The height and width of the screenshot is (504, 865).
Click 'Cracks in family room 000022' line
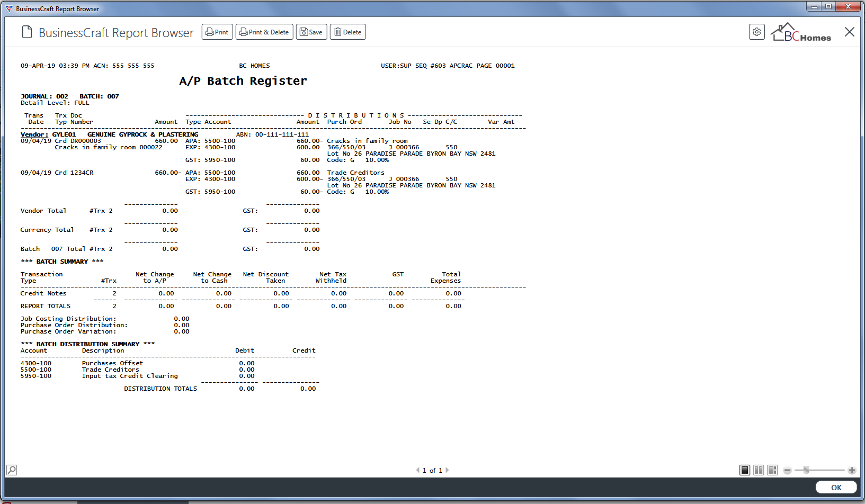coord(109,147)
